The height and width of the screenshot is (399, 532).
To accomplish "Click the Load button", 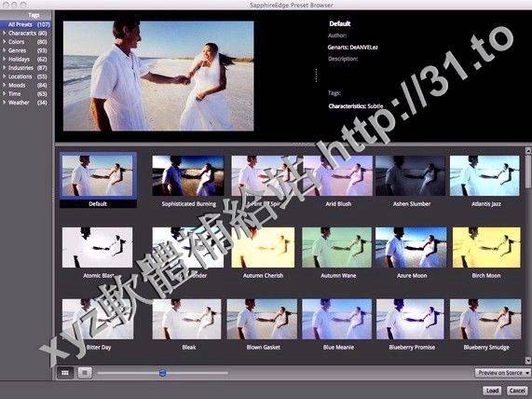I will (493, 391).
